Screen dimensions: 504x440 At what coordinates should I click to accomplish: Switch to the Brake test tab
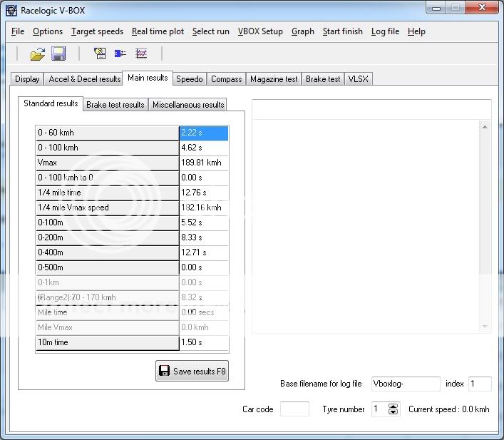[323, 79]
